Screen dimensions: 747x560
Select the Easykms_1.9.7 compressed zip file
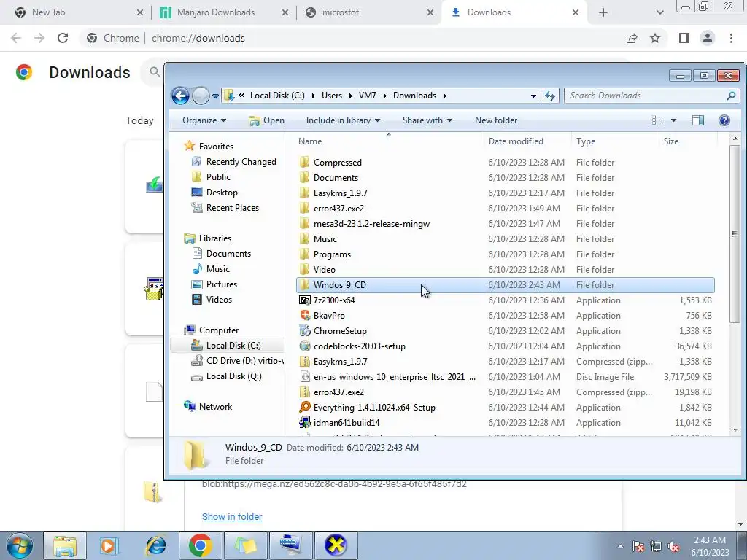coord(340,362)
